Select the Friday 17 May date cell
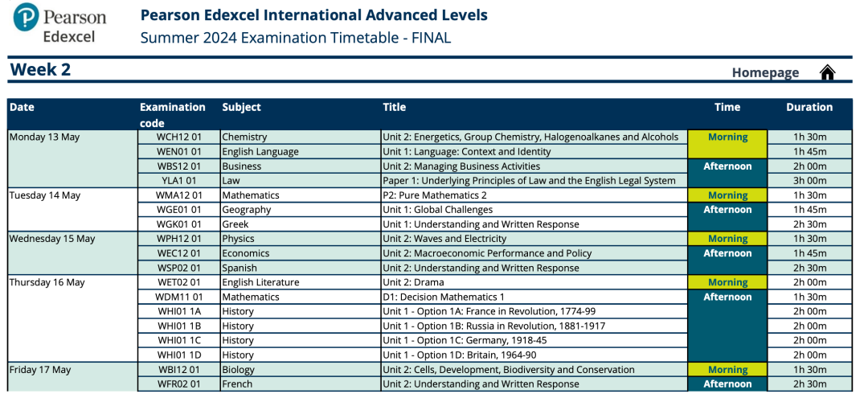Viewport: 868px width, 402px height. pos(72,376)
